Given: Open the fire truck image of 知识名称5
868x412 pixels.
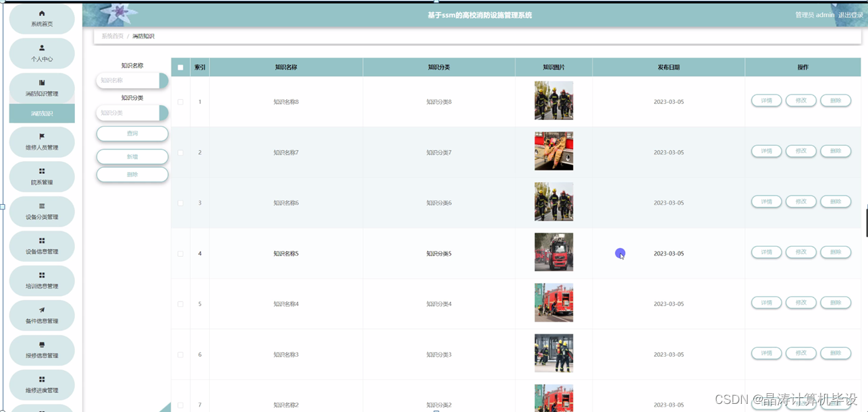Looking at the screenshot, I should (x=553, y=252).
